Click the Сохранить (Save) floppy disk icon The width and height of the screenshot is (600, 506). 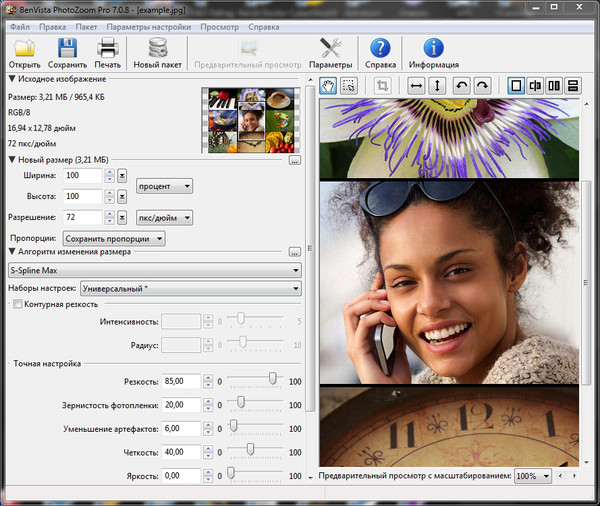coord(67,48)
